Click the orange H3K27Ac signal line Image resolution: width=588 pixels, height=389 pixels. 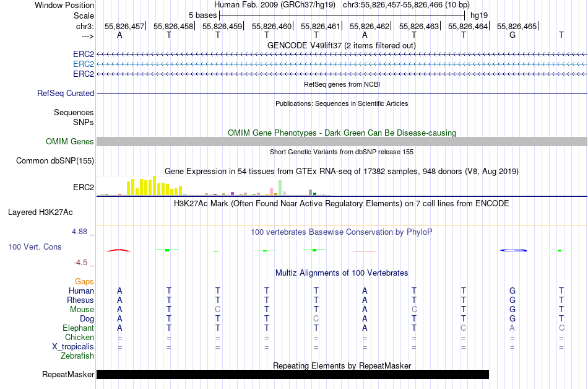342,226
